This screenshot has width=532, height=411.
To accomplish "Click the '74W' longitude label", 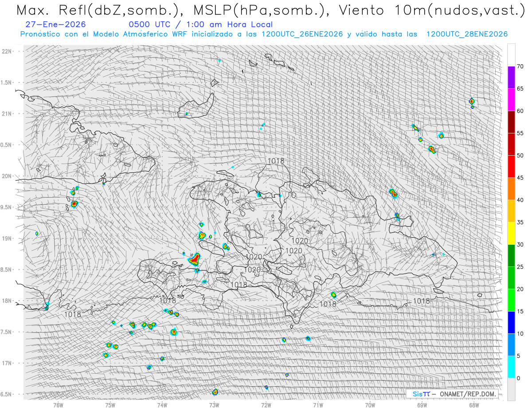I will [162, 405].
